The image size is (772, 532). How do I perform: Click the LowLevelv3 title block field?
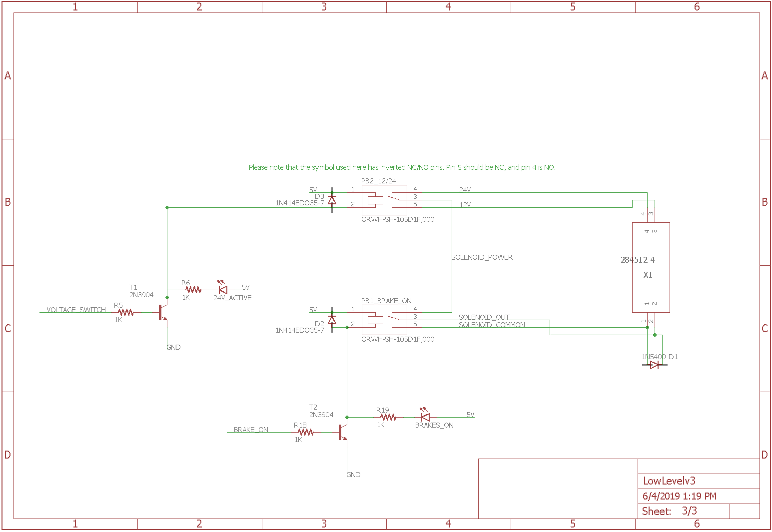click(699, 481)
